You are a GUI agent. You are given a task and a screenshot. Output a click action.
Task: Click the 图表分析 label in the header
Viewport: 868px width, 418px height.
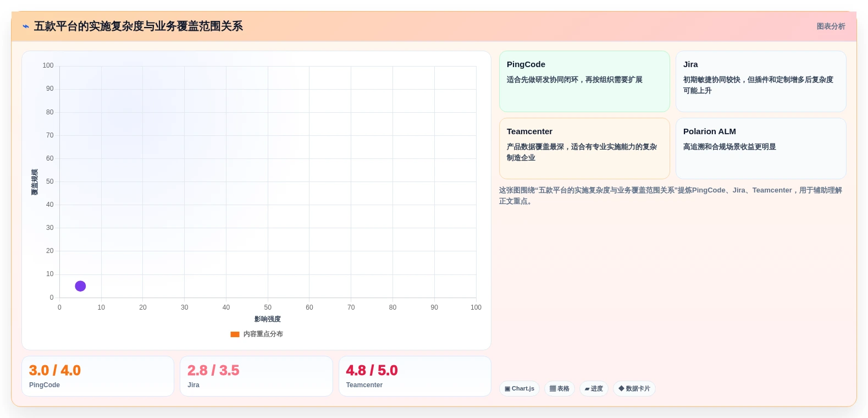pos(831,26)
